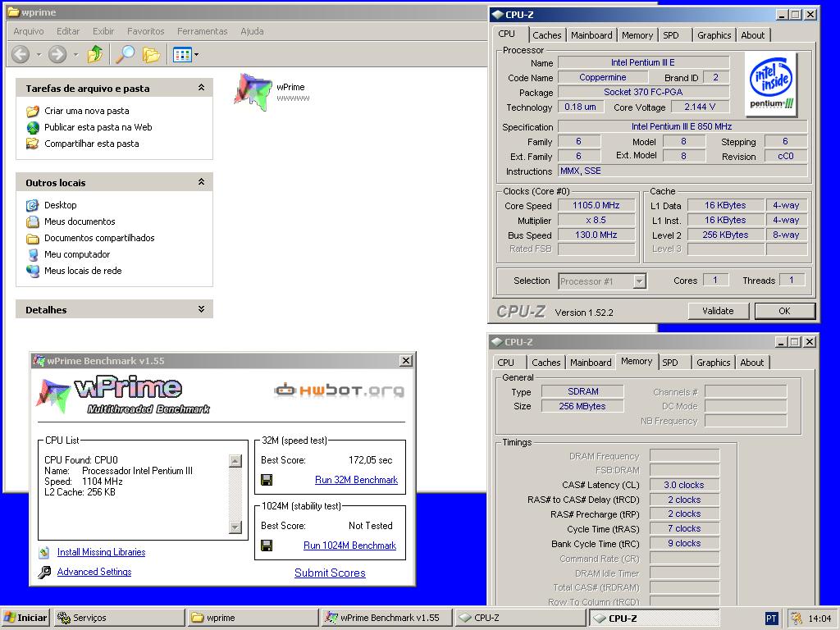Open the Graphics tab in lower CPU-Z window

pos(713,363)
